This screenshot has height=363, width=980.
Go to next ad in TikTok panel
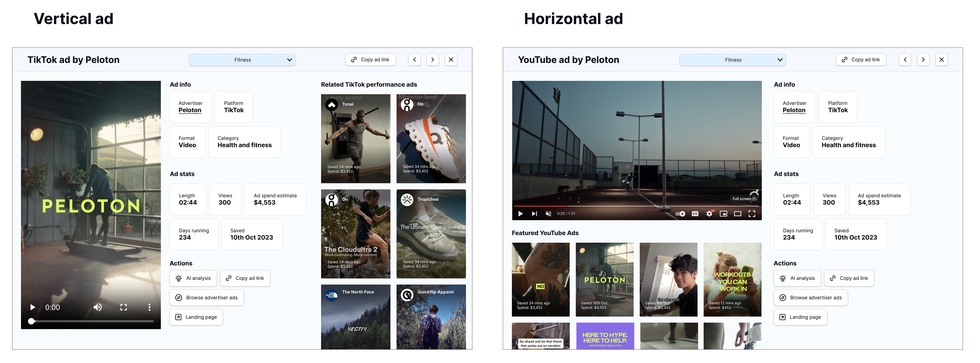point(433,60)
